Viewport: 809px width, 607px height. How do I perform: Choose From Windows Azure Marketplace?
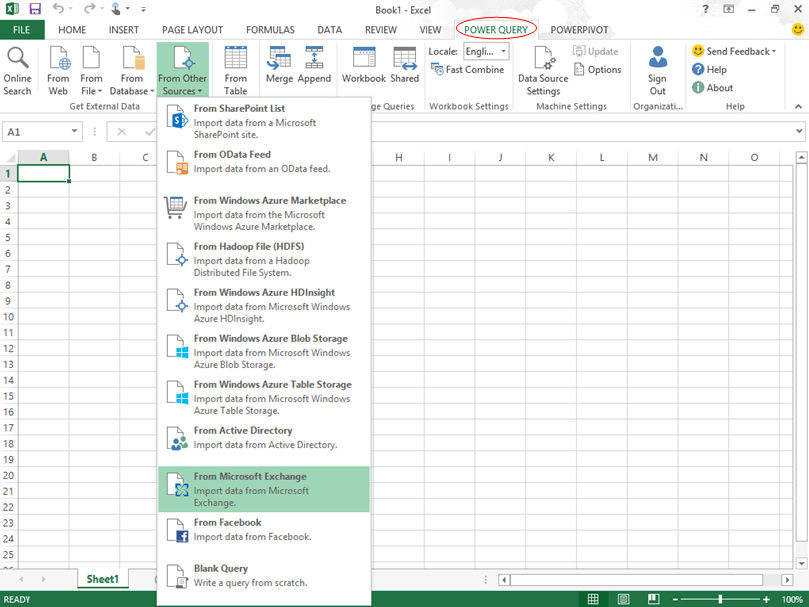click(x=264, y=213)
